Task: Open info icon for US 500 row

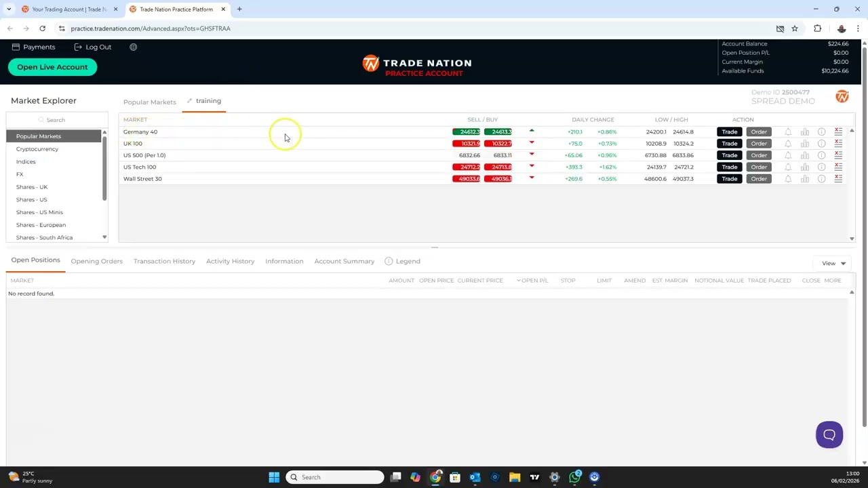Action: [821, 155]
